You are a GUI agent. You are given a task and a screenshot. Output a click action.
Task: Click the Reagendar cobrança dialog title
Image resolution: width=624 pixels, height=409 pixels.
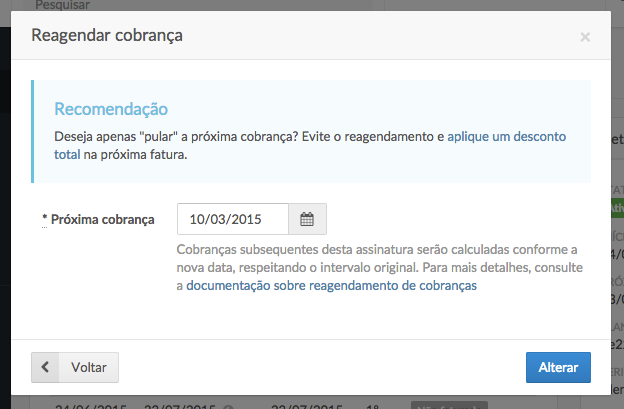(x=107, y=35)
